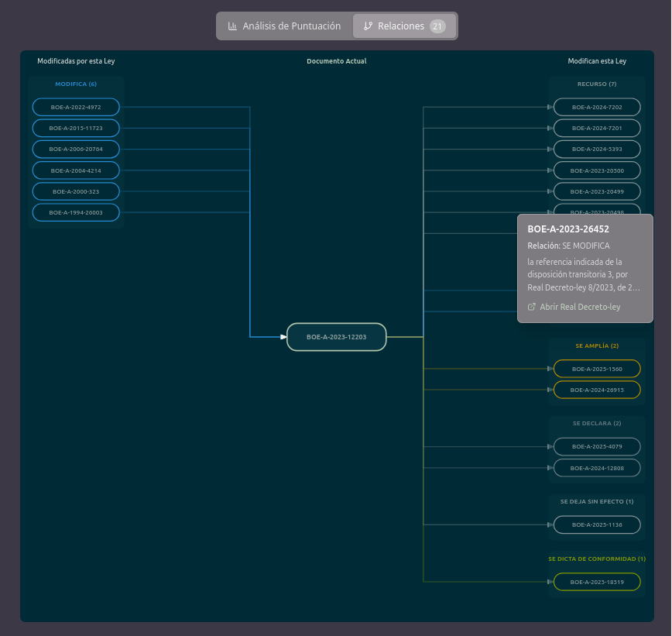Click the external-link icon beside Abrir Real Decreto-ley
672x636 pixels.
(x=532, y=307)
